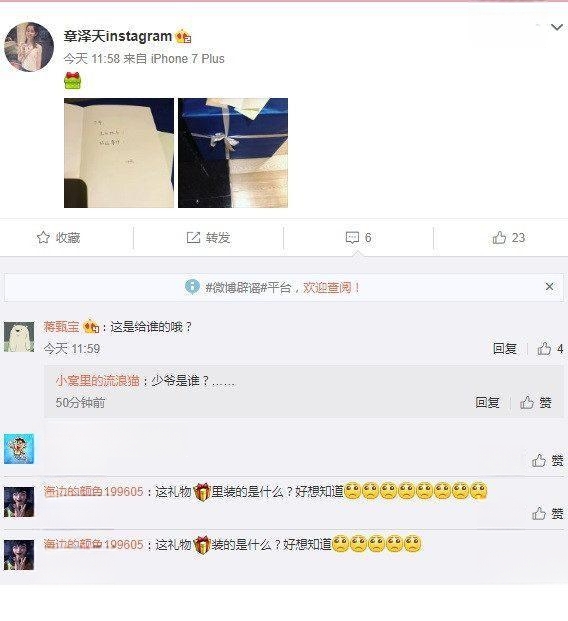Viewport: 568px width, 621px height.
Task: Open the handwritten card photo thumbnail
Action: tap(119, 153)
